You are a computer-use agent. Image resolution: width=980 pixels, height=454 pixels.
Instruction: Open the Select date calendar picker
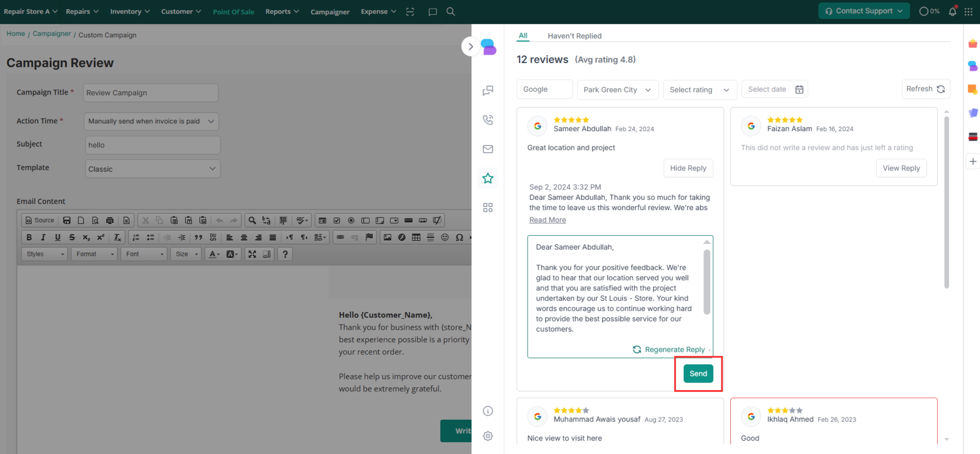(774, 89)
